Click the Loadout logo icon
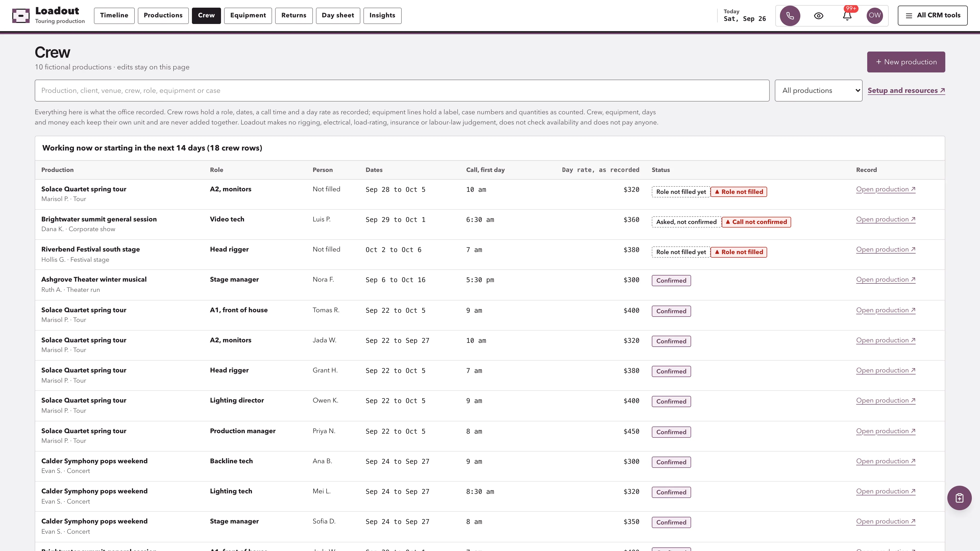Screen dimensions: 980x551 point(21,16)
